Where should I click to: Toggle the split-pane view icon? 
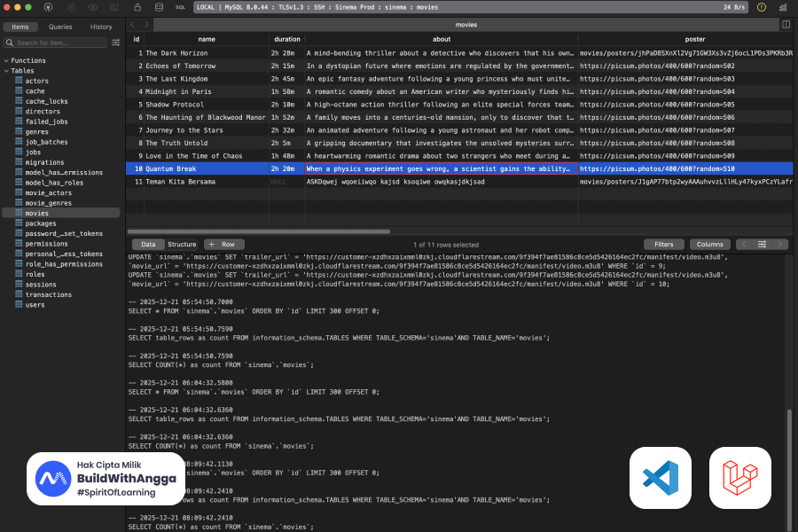[x=786, y=24]
